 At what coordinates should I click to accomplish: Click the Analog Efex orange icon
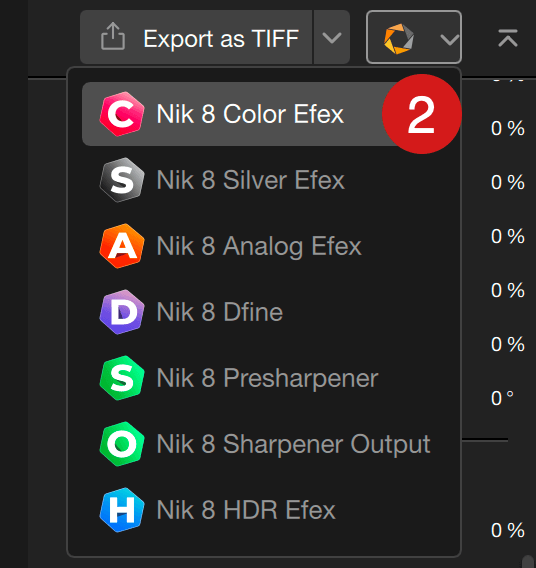(122, 246)
